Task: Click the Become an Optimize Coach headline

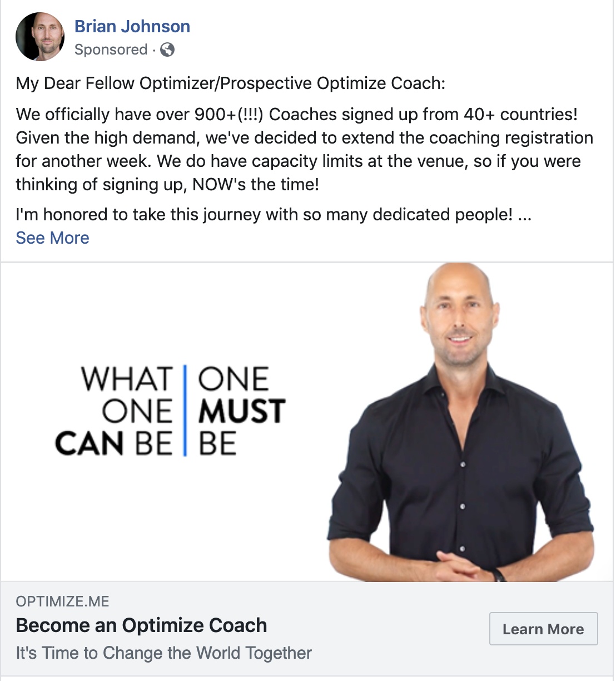Action: [141, 625]
